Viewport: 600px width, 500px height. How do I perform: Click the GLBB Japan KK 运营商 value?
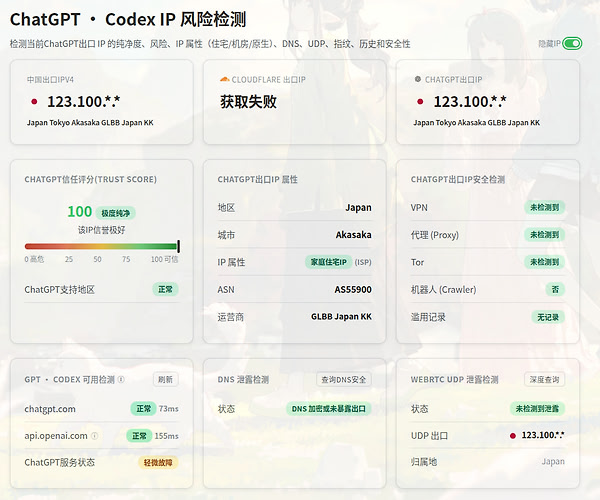coord(341,317)
